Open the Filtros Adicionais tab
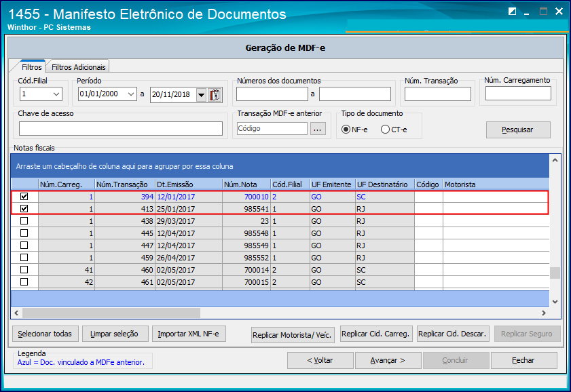Screen dimensions: 571x392 tap(78, 67)
